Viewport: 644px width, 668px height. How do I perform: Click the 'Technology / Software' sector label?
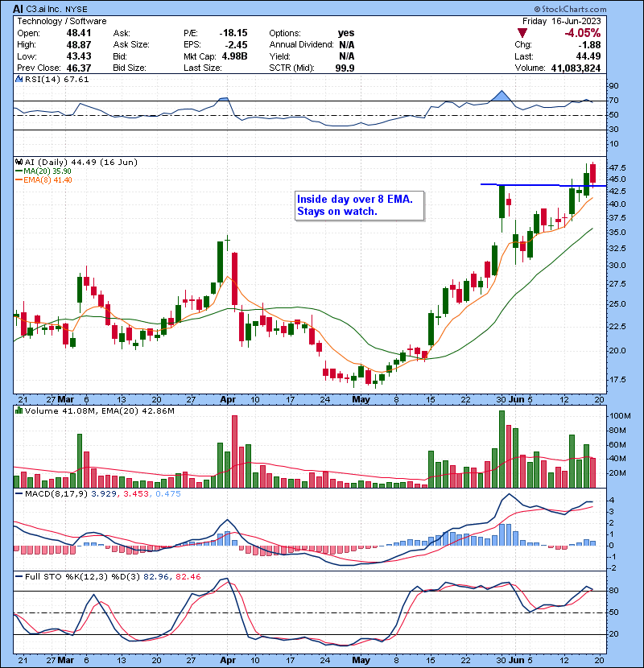(62, 21)
